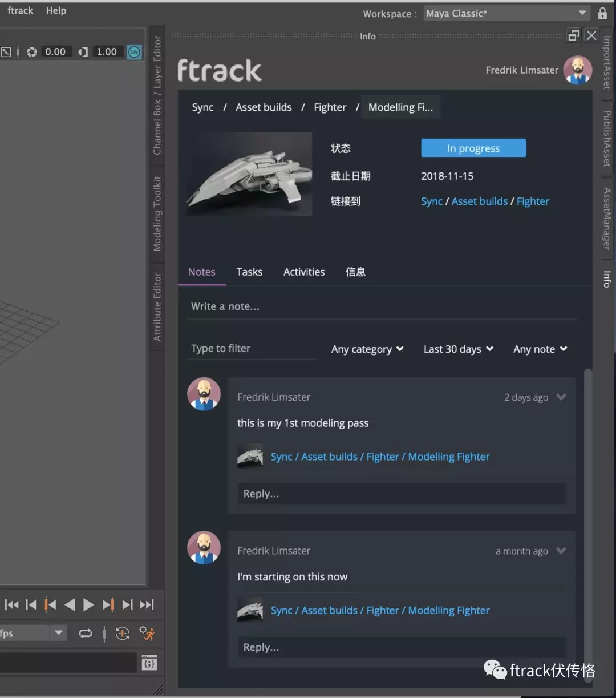Click the due date 2018-11-15

tap(447, 176)
